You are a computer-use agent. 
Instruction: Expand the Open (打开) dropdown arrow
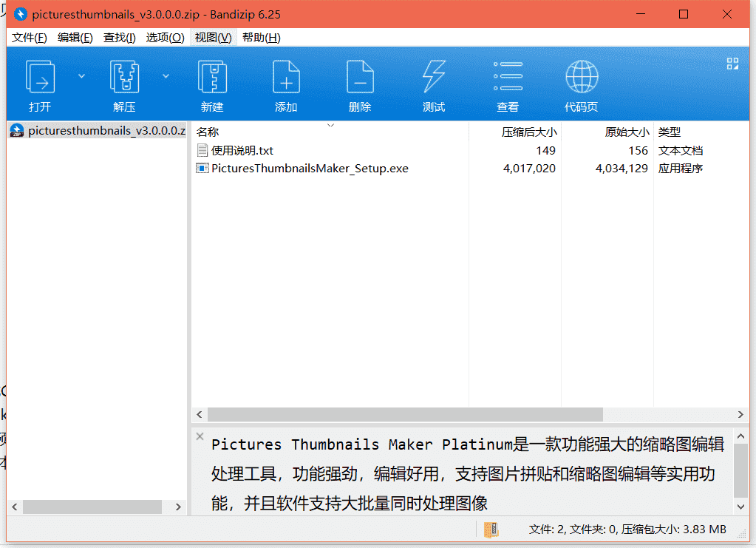[81, 76]
